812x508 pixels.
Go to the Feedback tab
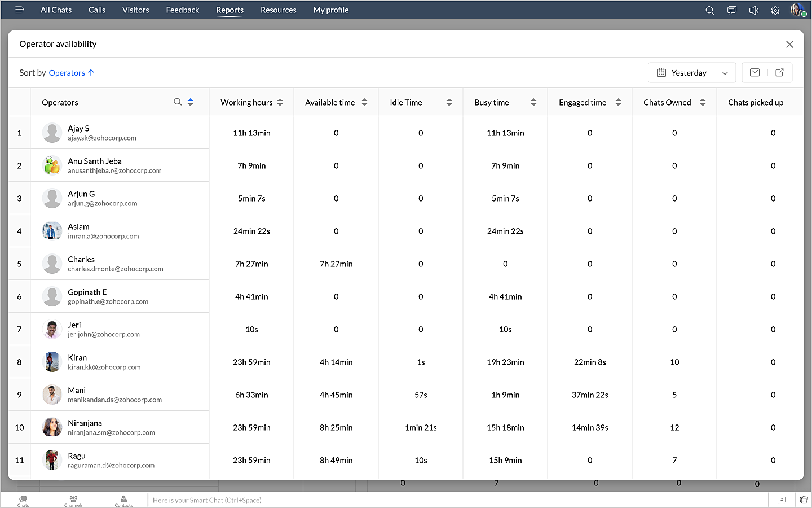pyautogui.click(x=182, y=10)
